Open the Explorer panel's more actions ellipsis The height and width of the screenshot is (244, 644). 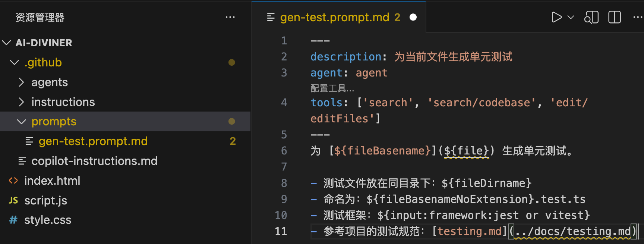230,17
